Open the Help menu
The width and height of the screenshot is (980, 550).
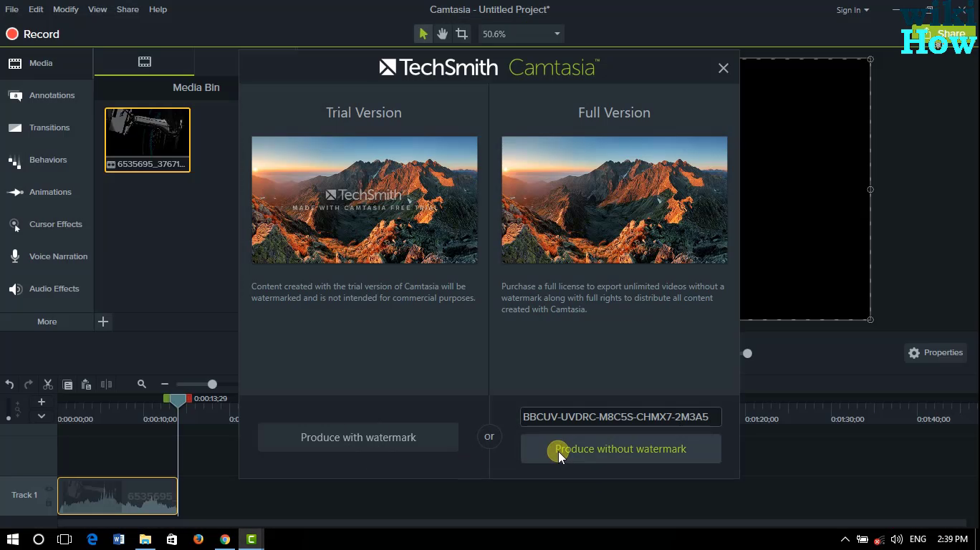[x=158, y=9]
